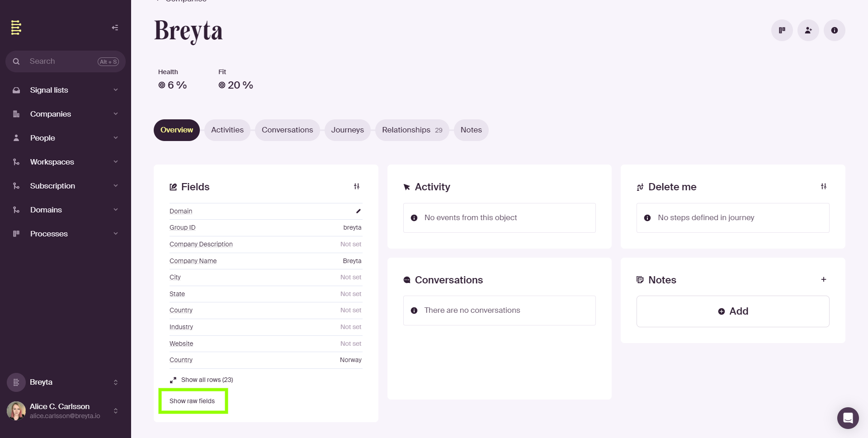Screen dimensions: 868x438
Task: Click 'No steps defined in journey' message
Action: [x=706, y=218]
